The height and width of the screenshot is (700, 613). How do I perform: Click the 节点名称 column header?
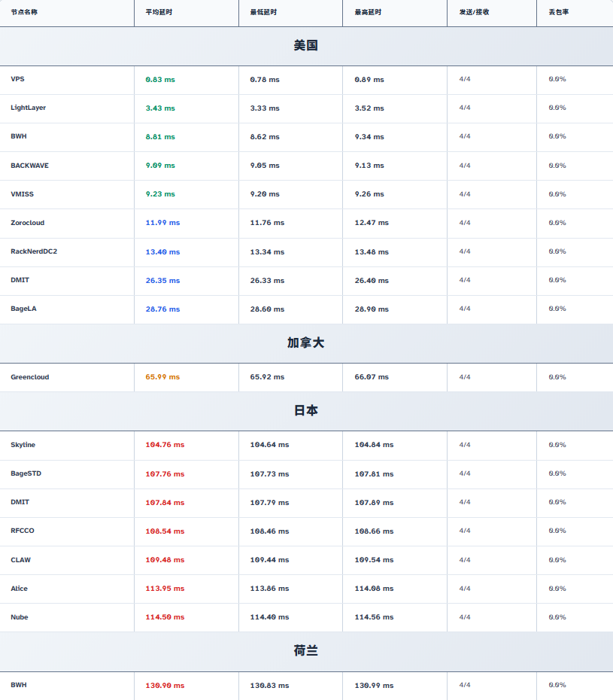24,12
